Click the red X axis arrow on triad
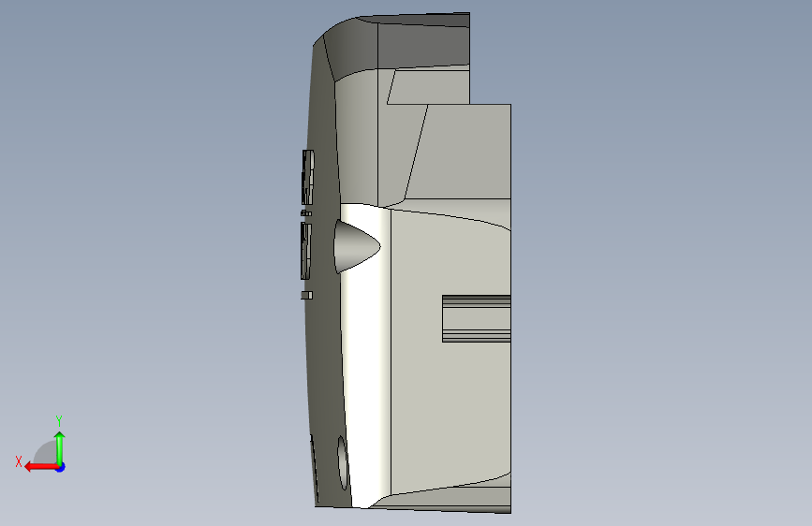Viewport: 812px width, 526px height. (x=40, y=467)
